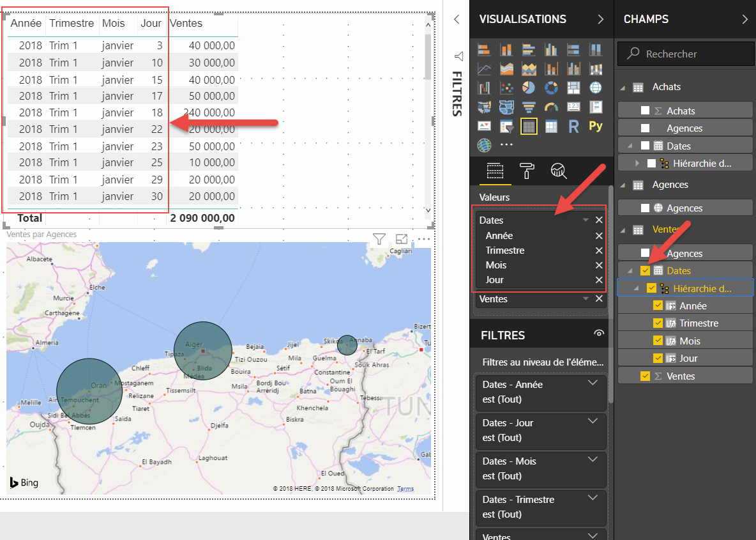Check Dates under Achats table
Viewport: 756px width, 540px height.
pos(645,146)
